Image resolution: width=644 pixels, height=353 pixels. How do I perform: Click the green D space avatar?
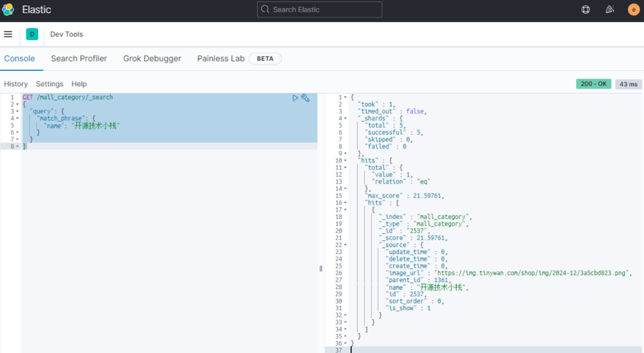point(32,35)
